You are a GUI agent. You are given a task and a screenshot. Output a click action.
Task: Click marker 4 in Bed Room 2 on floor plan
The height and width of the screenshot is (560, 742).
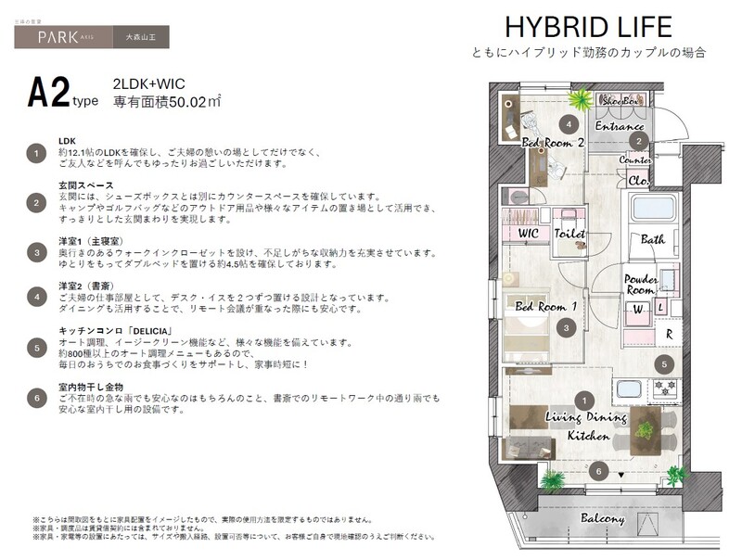point(569,124)
